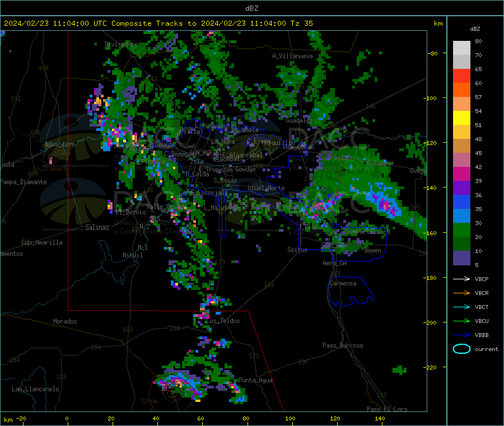Select the slate purple 5-10 dBZ swatch
Viewport: 504px width, 426px height.
pos(461,258)
